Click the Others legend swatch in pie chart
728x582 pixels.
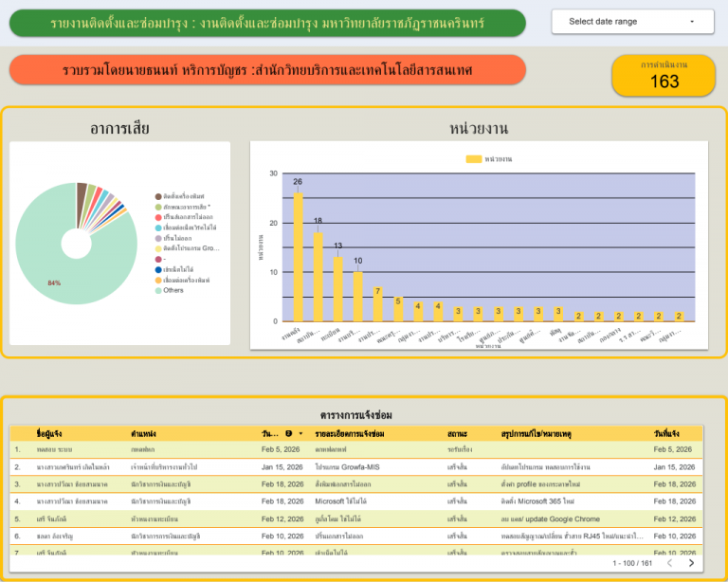(158, 291)
